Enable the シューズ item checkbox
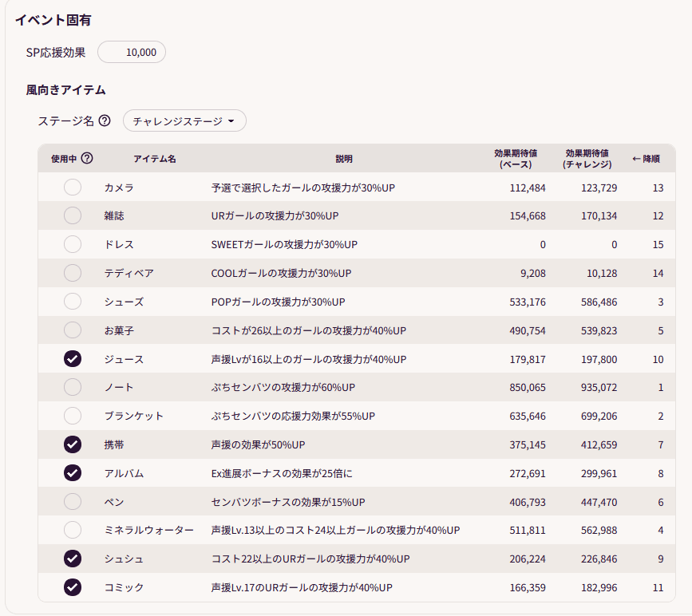Image resolution: width=692 pixels, height=616 pixels. 73,302
